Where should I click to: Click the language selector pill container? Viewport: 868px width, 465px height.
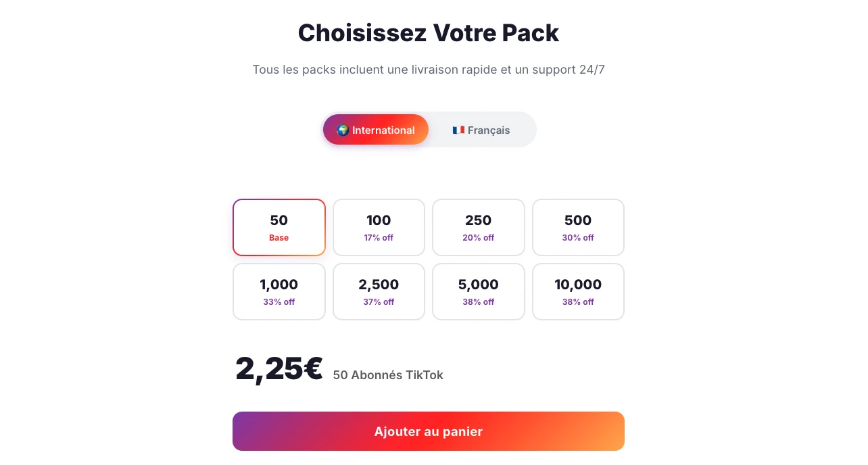429,129
